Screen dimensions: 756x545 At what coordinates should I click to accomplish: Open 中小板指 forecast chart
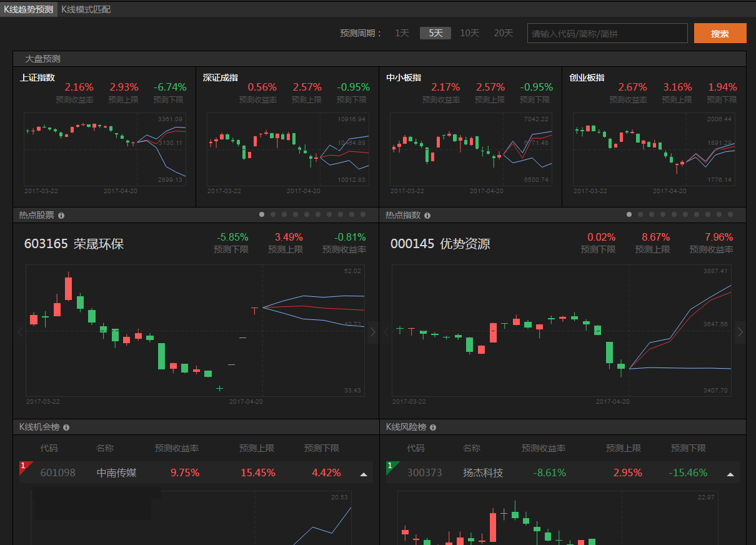coord(470,149)
